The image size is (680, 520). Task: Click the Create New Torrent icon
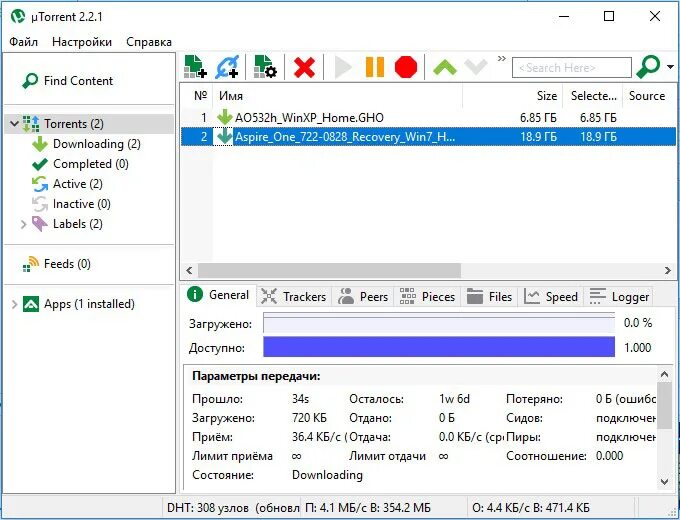click(x=265, y=67)
